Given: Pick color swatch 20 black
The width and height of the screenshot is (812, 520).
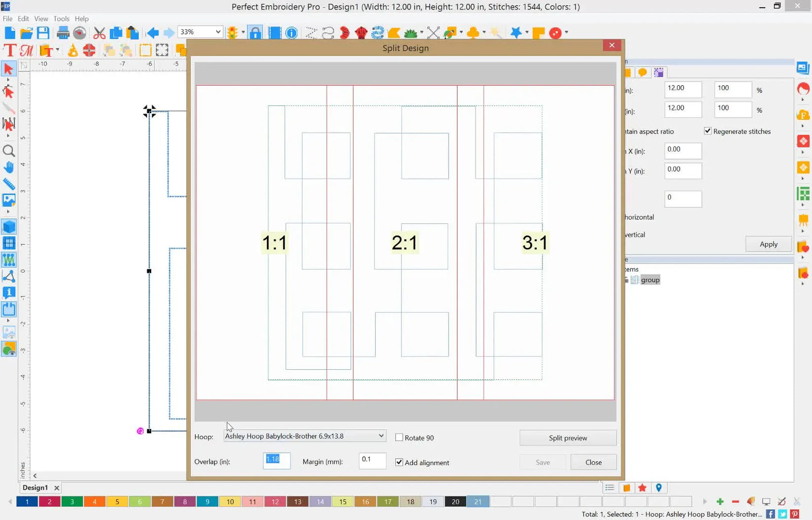Looking at the screenshot, I should 455,502.
